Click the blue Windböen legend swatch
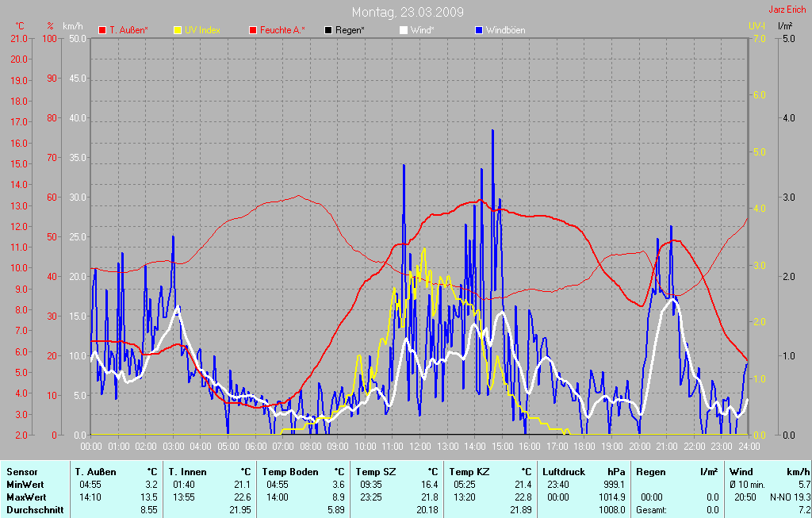 (478, 30)
